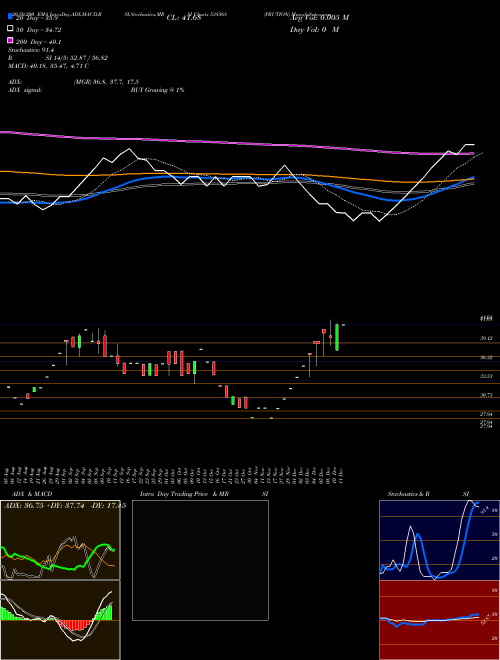Open the blue Stochastics panel thumbnail
This screenshot has height=660, width=500.
click(x=439, y=540)
